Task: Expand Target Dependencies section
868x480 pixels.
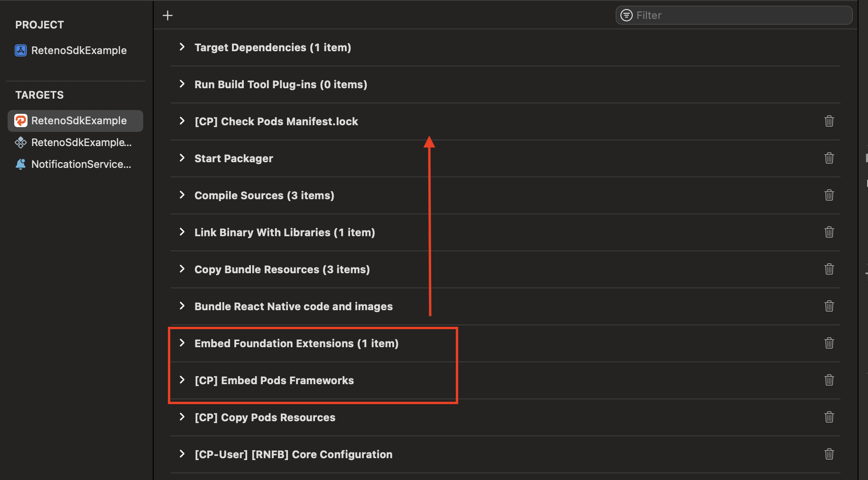Action: click(182, 47)
